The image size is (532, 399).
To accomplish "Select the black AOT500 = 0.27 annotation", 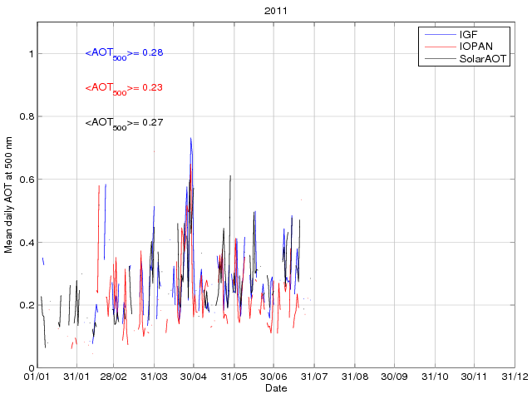I will pyautogui.click(x=124, y=123).
